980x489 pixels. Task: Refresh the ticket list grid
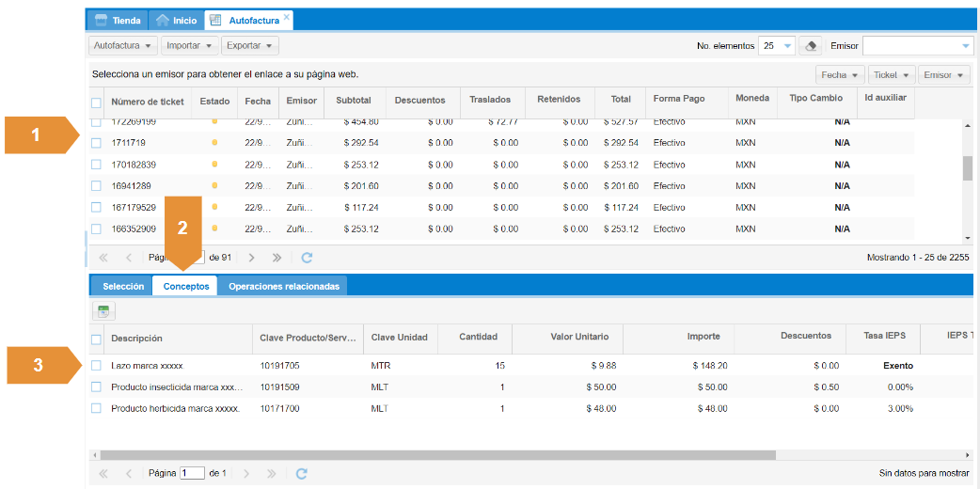[307, 257]
